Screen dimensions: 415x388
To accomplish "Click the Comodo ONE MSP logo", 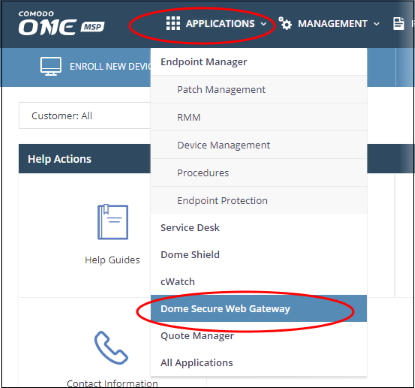I will 61,23.
